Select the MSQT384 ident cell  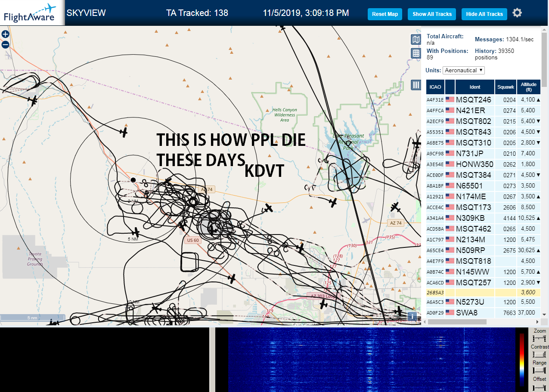point(475,175)
